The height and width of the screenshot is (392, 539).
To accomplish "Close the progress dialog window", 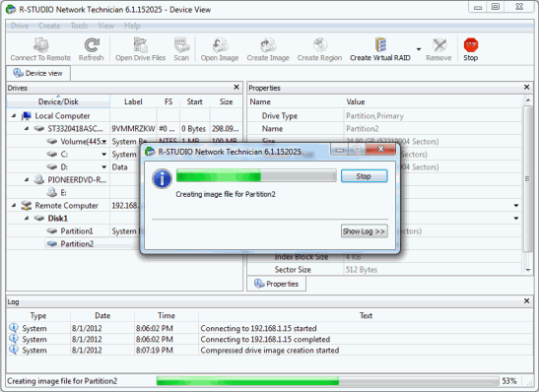I will 380,149.
